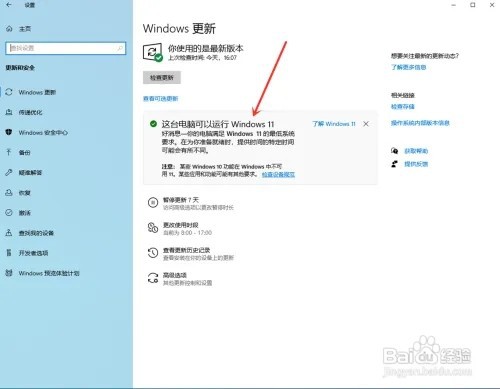Open the 操作系统内部版本信息 link
This screenshot has height=389, width=500.
tap(420, 123)
